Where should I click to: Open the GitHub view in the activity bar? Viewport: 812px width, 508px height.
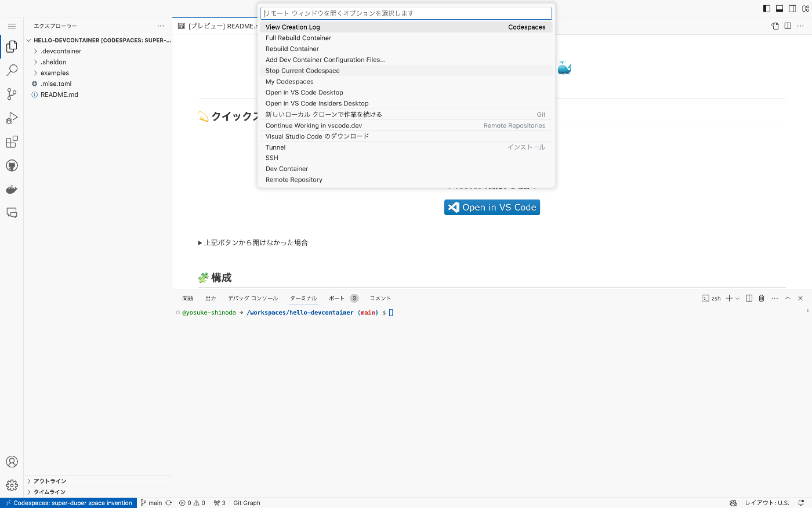tap(12, 165)
